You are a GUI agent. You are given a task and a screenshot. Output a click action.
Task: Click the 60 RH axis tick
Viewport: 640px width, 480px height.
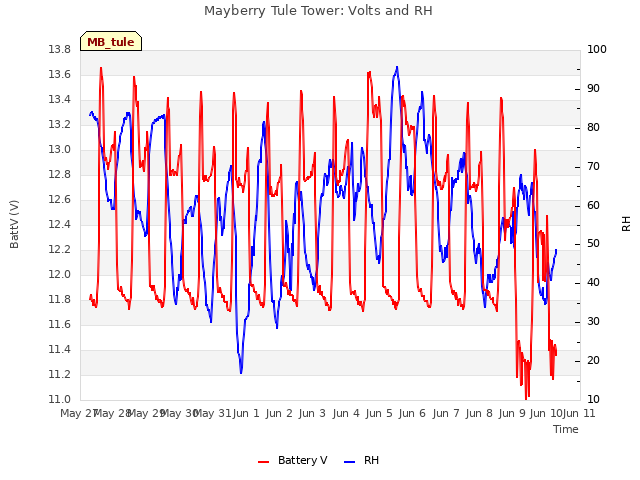click(x=593, y=205)
